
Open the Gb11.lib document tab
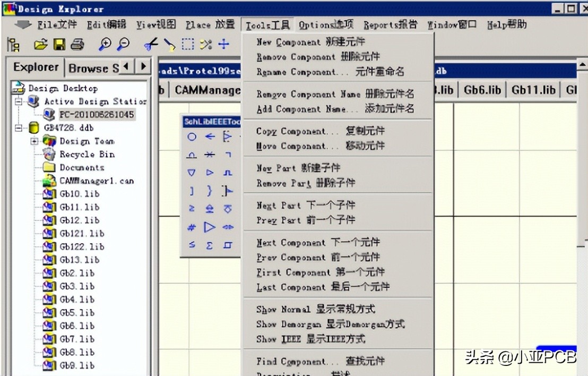533,90
